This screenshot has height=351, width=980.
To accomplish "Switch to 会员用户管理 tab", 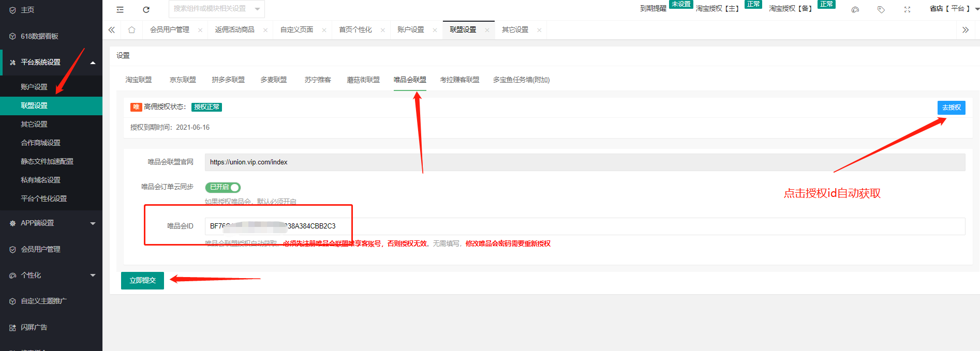I will [170, 30].
